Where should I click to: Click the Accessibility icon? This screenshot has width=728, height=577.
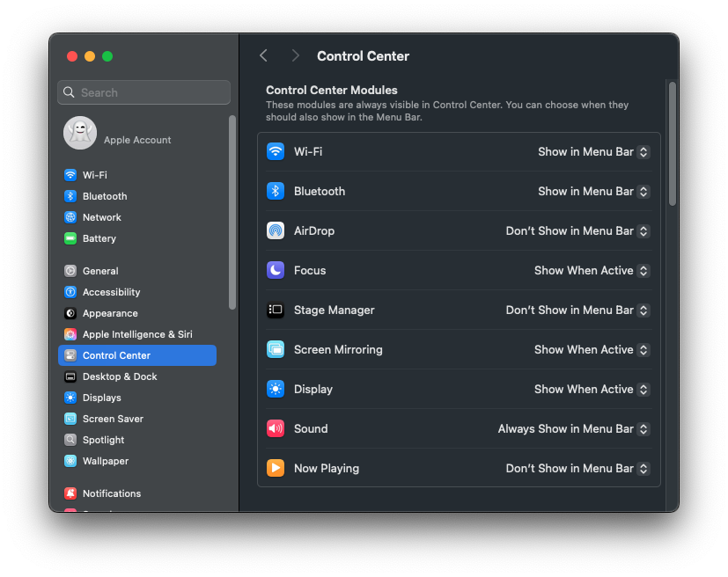coord(70,292)
